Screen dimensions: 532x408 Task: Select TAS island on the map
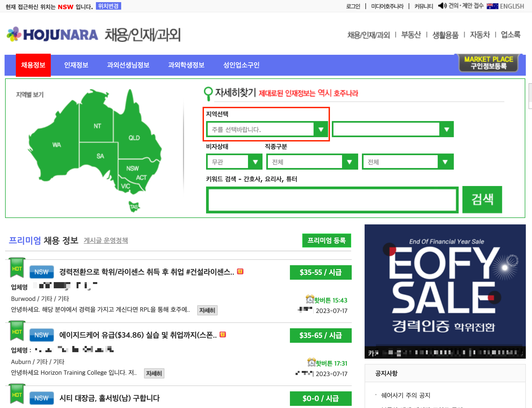[x=134, y=207]
